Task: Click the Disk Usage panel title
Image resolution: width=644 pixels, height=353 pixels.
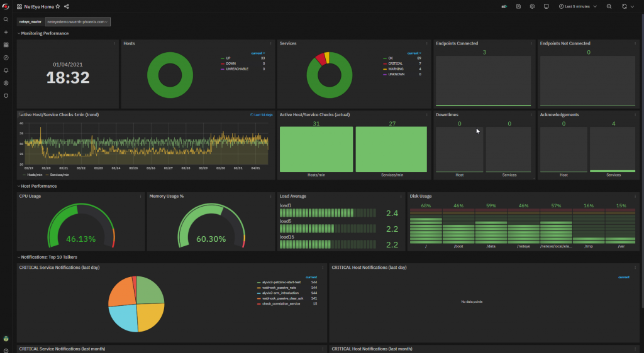Action: click(421, 196)
